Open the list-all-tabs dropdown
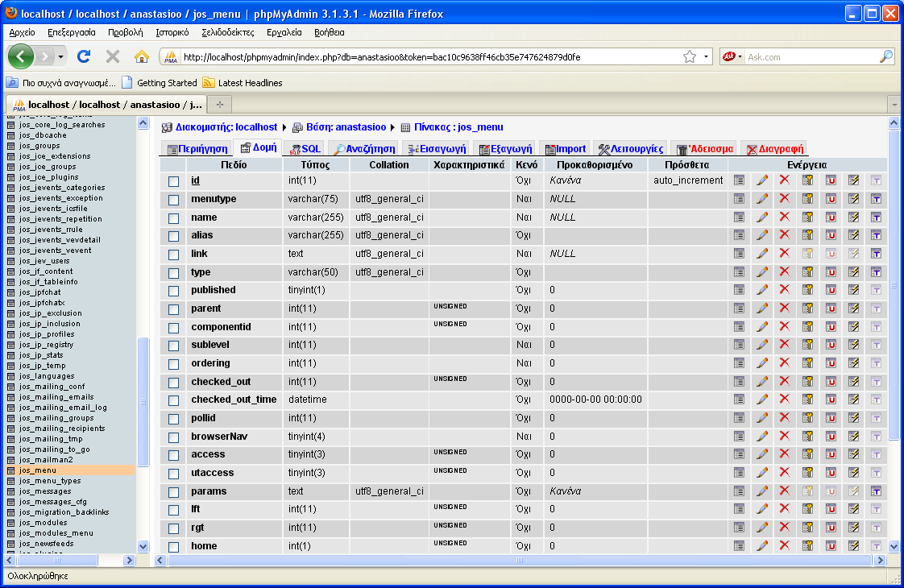Screen dimensions: 904x588 [x=894, y=105]
